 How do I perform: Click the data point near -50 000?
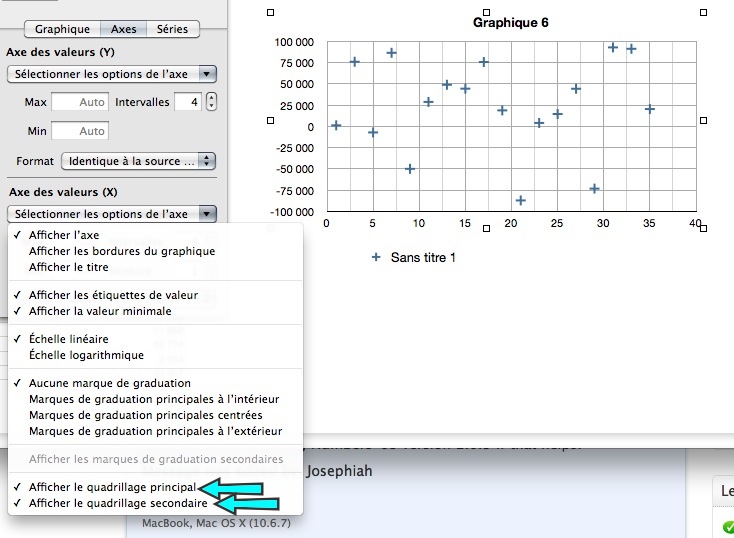coord(410,169)
